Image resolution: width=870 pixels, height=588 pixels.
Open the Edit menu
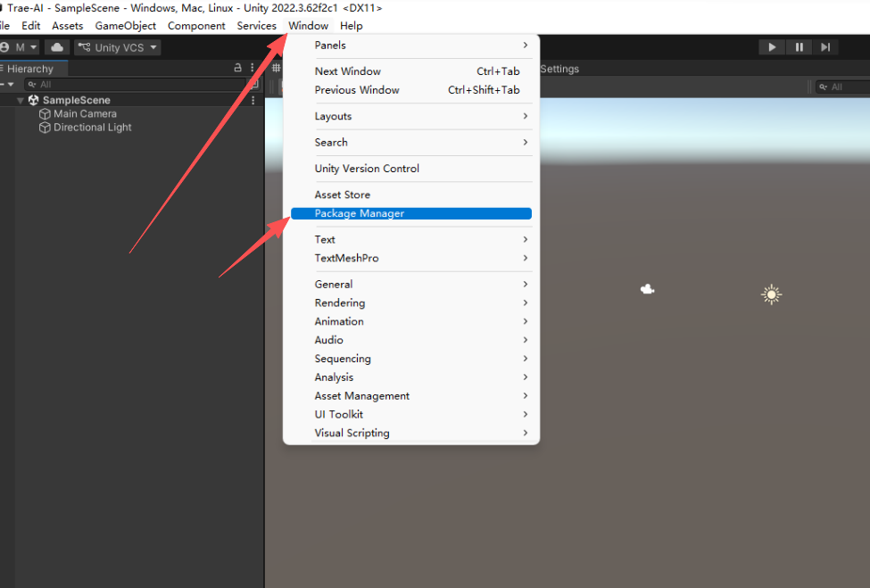tap(31, 26)
